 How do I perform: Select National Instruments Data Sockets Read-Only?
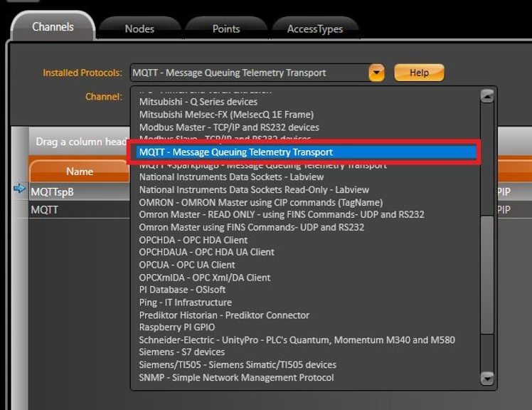[254, 189]
